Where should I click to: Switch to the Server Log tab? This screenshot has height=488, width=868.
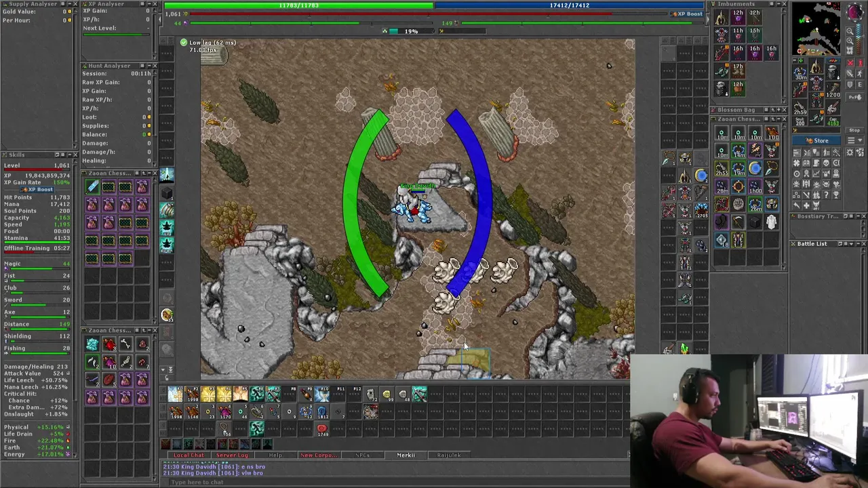tap(232, 455)
